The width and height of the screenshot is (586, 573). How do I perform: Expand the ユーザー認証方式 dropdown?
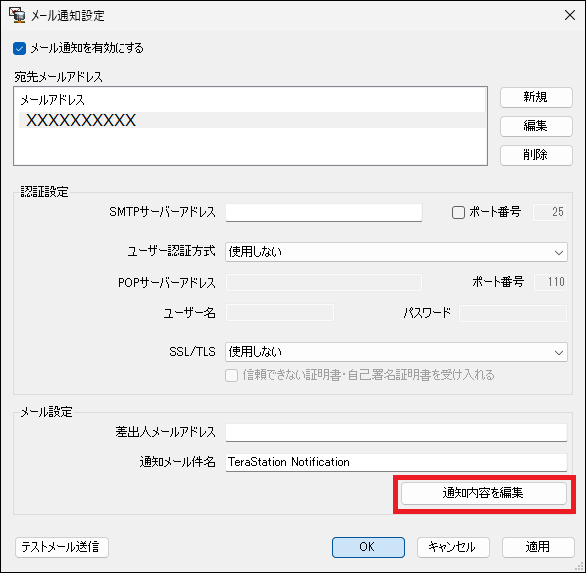(396, 252)
